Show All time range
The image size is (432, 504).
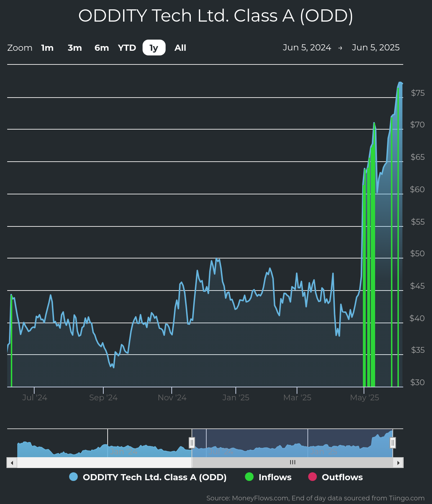180,48
